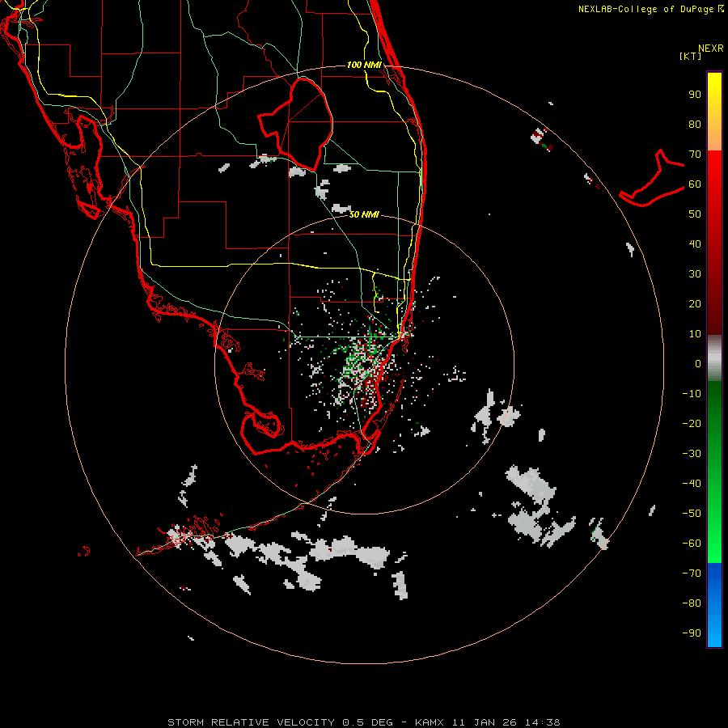This screenshot has height=728, width=728.
Task: Click the -20 value on velocity scale
Action: (x=692, y=424)
